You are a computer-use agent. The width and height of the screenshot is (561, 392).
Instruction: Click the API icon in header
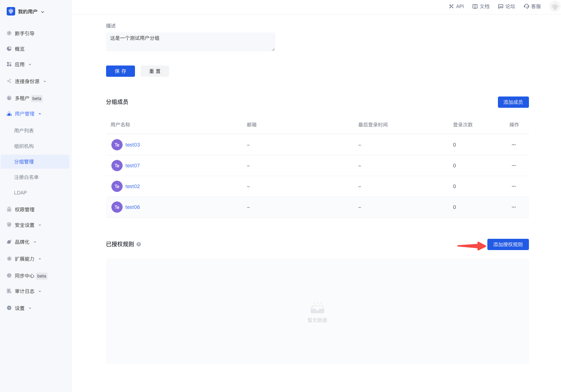click(451, 6)
